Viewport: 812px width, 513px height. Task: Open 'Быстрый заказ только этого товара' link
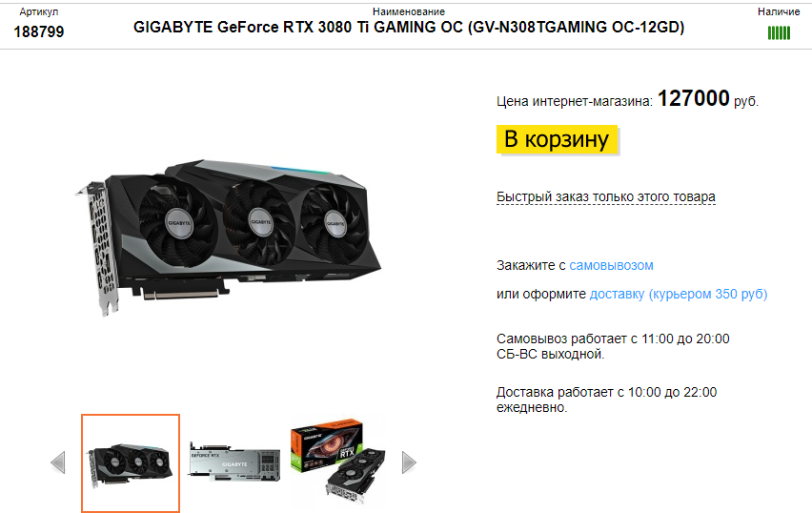click(x=606, y=197)
